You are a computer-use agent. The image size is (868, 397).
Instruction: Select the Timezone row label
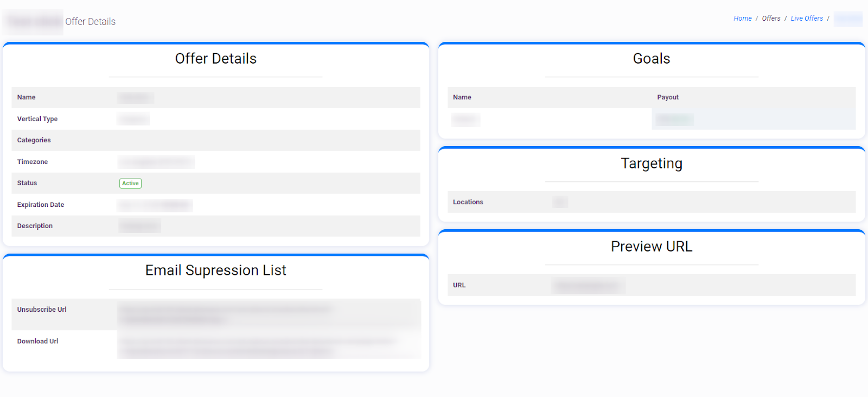click(33, 162)
